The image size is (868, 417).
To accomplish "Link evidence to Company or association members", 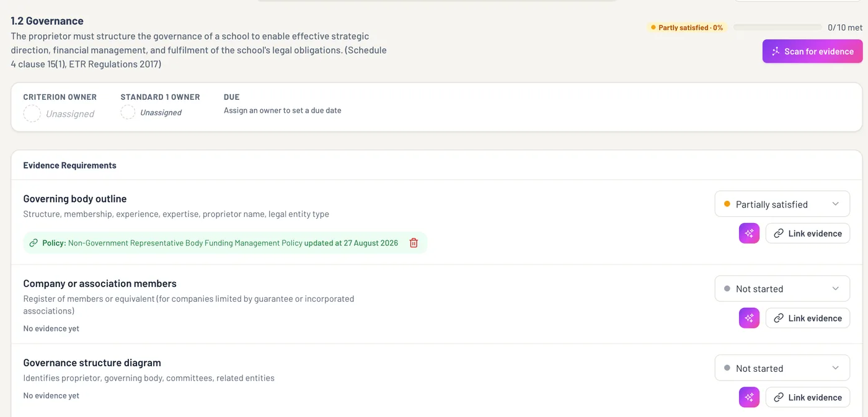I will pos(808,318).
